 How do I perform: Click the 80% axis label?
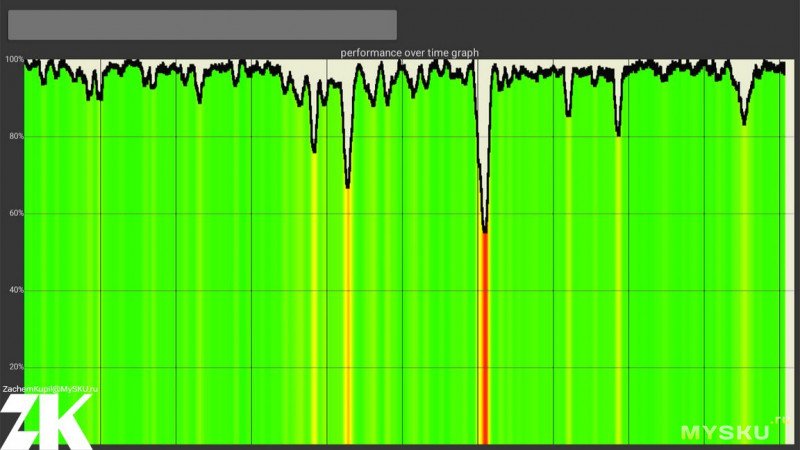point(16,136)
